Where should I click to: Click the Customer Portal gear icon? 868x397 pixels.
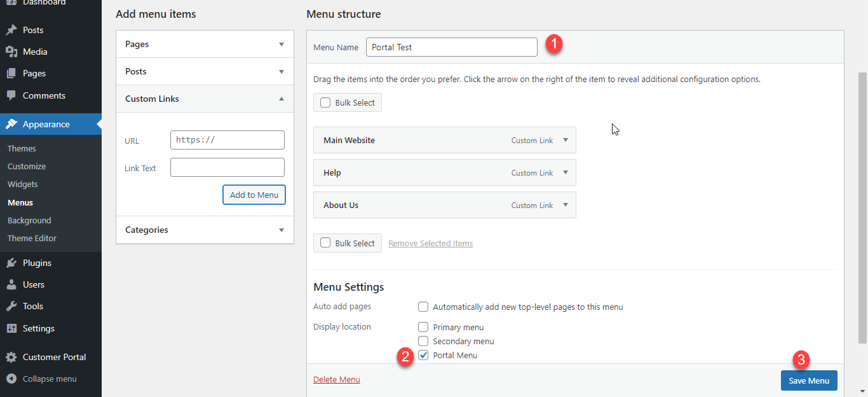coord(11,357)
